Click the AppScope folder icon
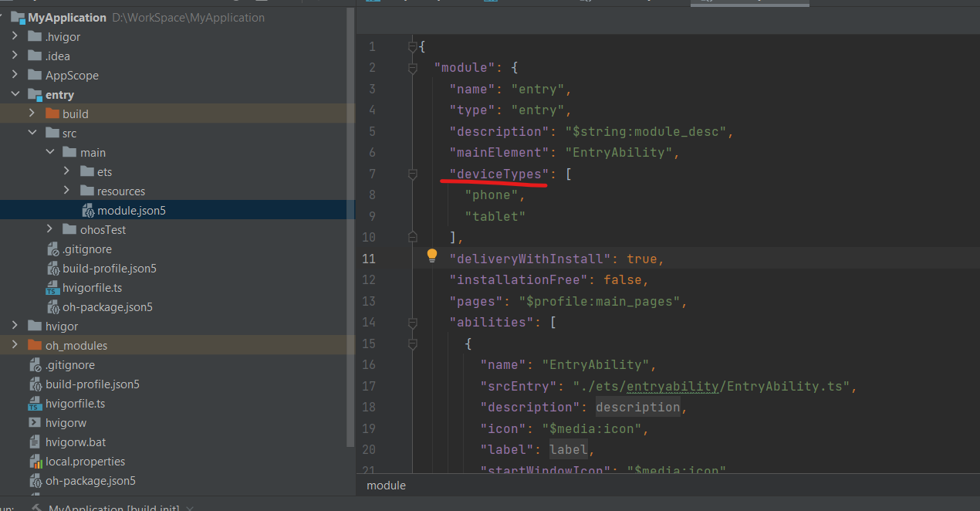 click(x=35, y=75)
